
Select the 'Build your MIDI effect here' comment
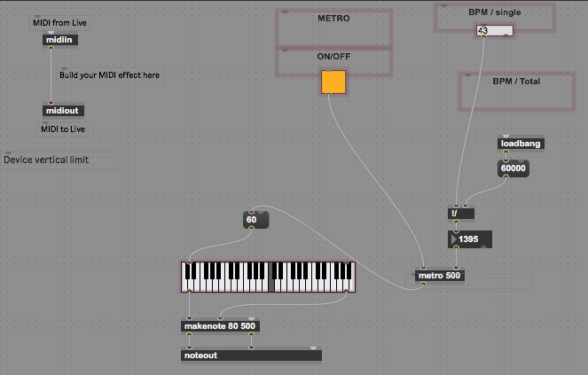click(x=109, y=75)
